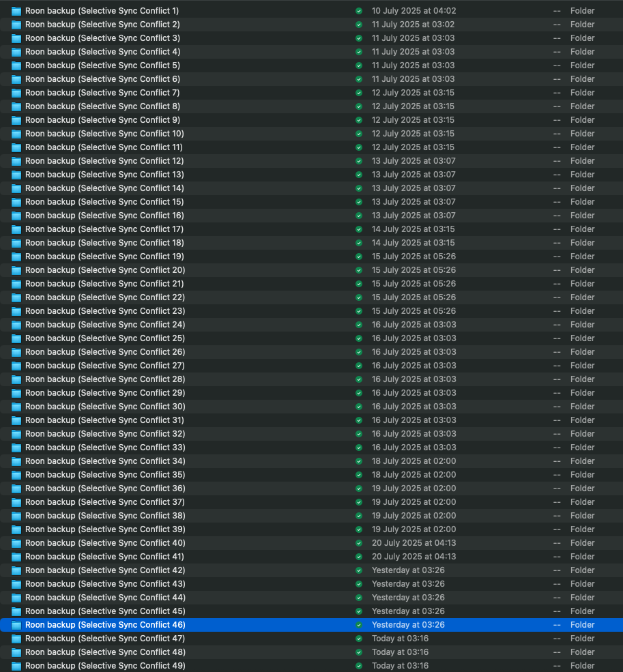Click the green sync checkmark for Conflict 28
623x672 pixels.
(x=359, y=379)
